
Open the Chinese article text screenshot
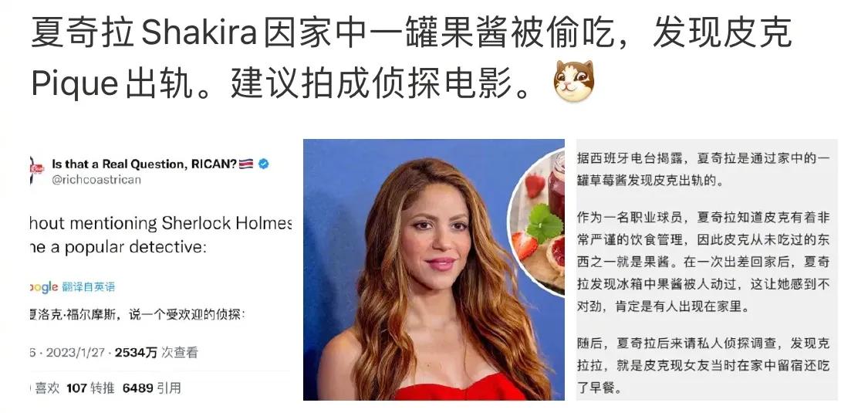pos(706,269)
